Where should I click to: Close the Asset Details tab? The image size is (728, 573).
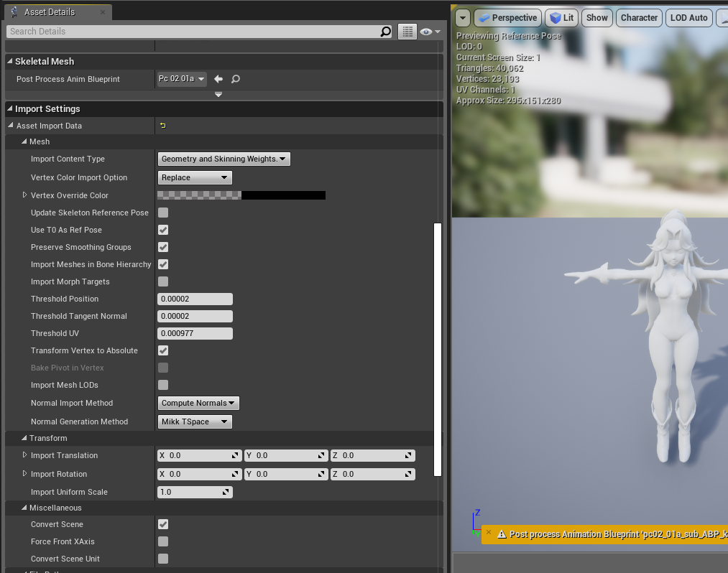[x=103, y=12]
